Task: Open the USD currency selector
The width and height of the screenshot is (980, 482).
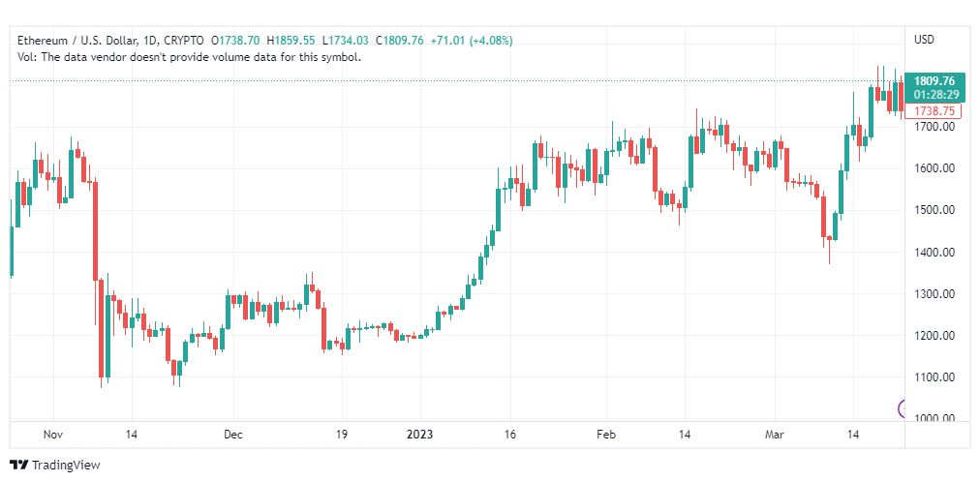Action: coord(924,40)
